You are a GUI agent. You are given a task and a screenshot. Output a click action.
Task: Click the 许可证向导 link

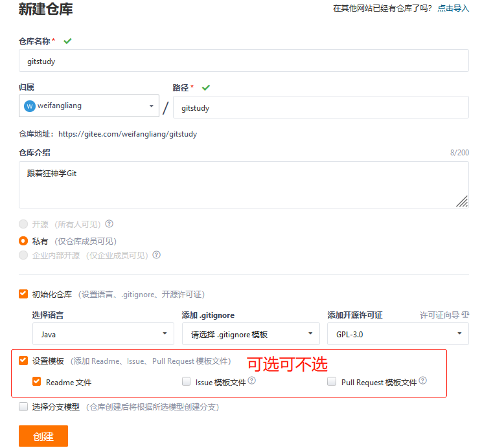pos(439,315)
